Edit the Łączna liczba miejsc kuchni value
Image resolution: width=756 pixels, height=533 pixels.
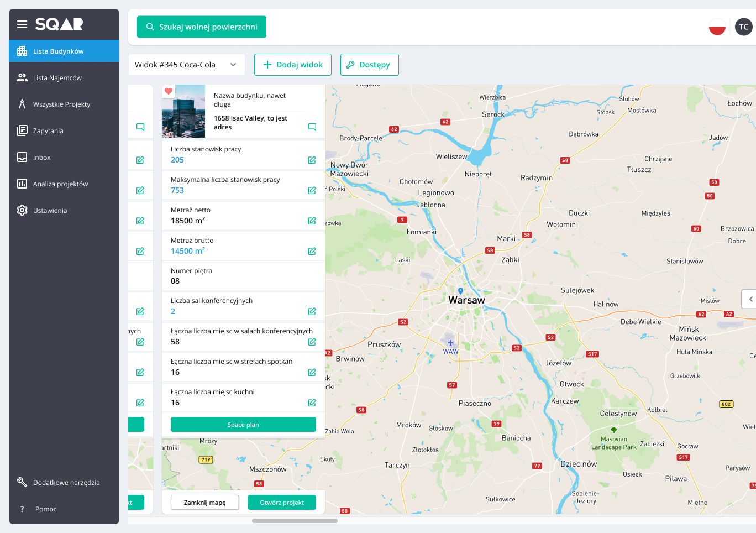[x=312, y=403]
